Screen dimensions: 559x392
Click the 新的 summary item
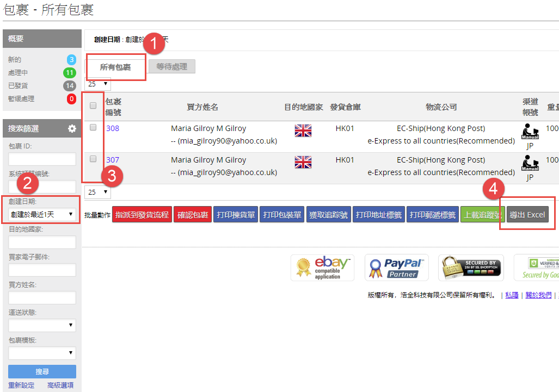coord(15,60)
